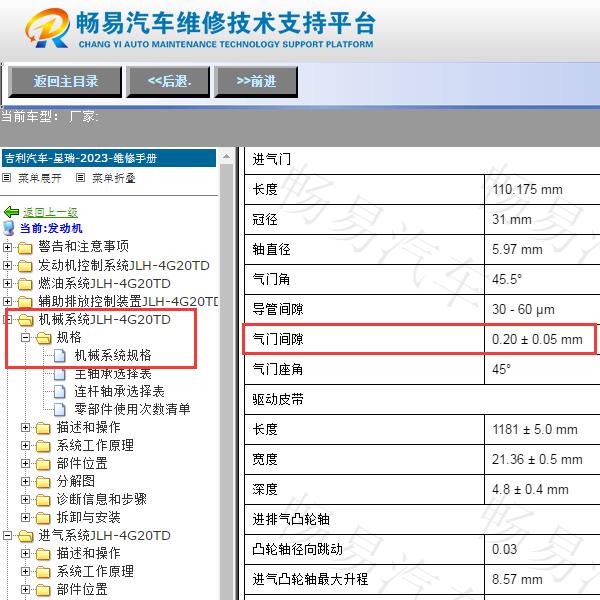
Task: Click the 发动机控制系统 folder icon
Action: click(x=25, y=266)
